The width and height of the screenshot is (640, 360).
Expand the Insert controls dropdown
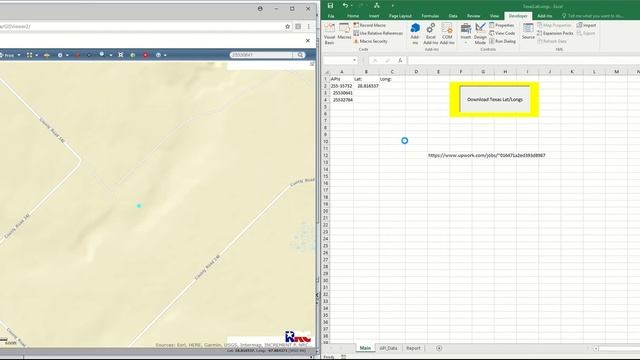click(465, 41)
